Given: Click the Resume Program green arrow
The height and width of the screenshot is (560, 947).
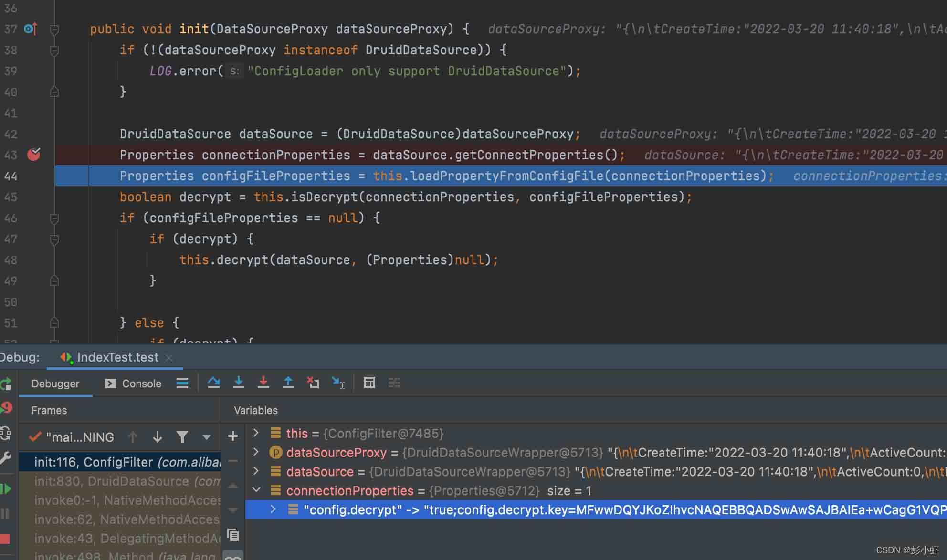Looking at the screenshot, I should [6, 489].
